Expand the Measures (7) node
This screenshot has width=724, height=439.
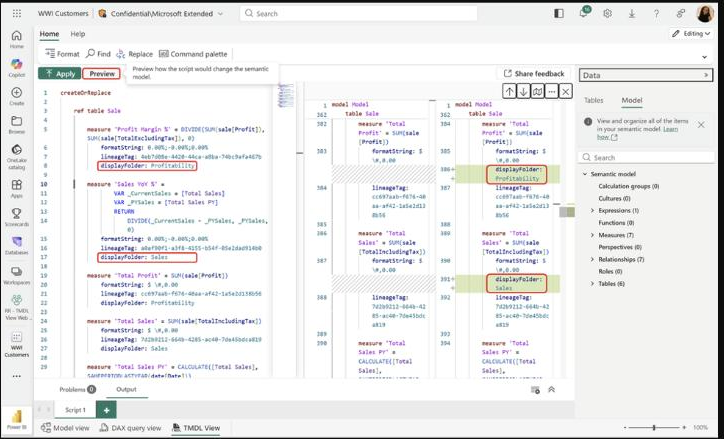[592, 235]
